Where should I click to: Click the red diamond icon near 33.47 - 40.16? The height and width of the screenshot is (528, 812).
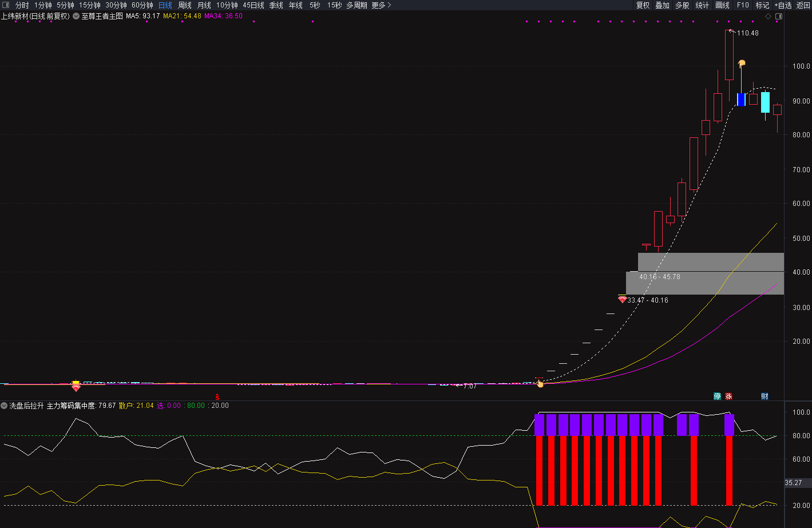click(622, 300)
